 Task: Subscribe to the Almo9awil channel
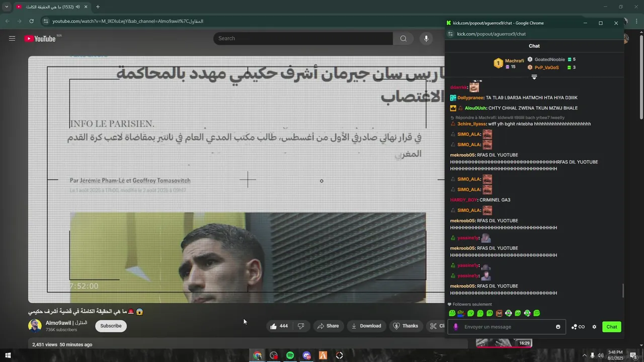111,326
